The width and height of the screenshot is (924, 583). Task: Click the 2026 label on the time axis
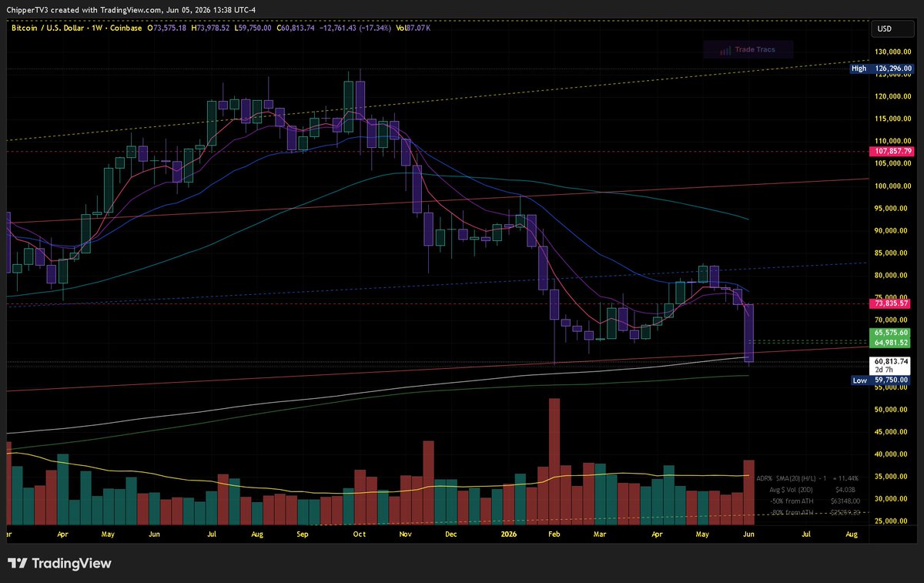tap(507, 533)
